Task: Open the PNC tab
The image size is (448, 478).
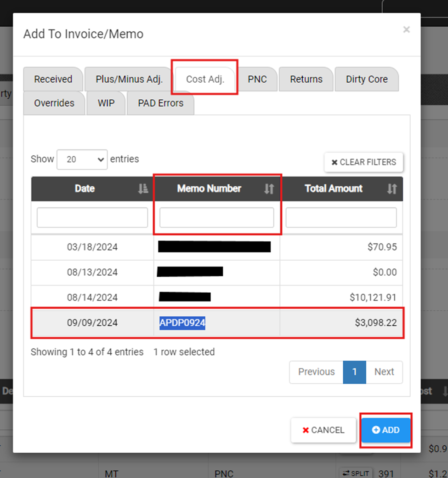Action: [x=257, y=79]
